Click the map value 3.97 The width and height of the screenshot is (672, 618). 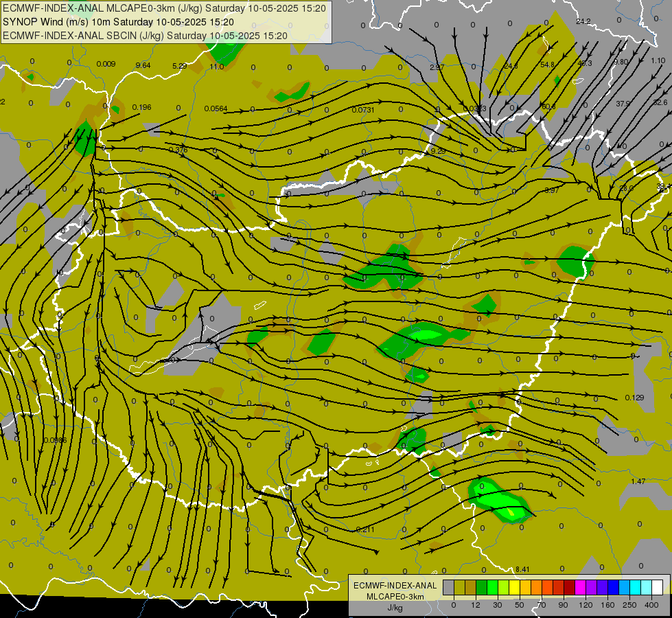(552, 190)
